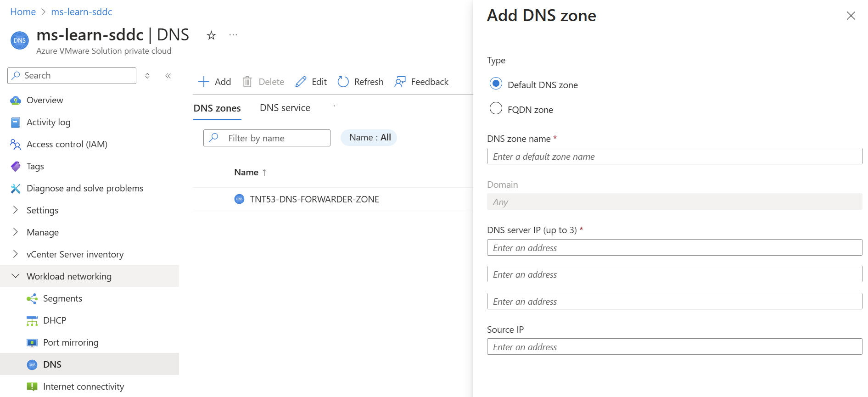Viewport: 868px width, 397px height.
Task: Click the DHCP icon
Action: pos(32,321)
